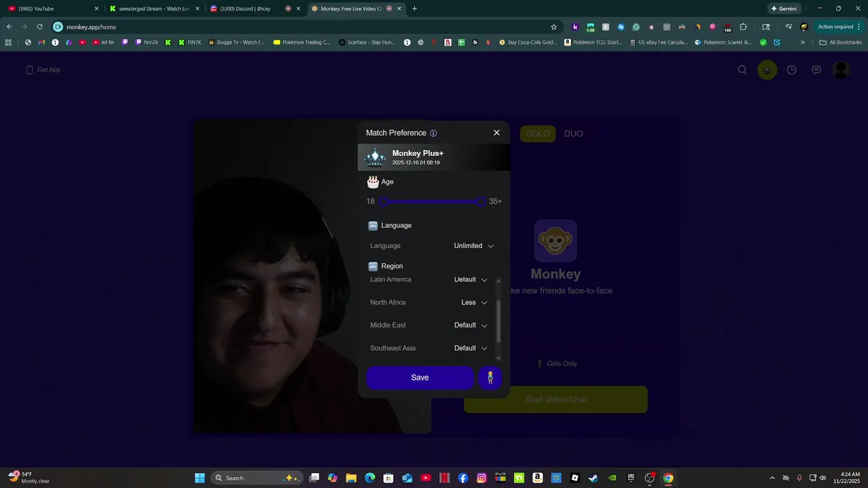Open the Language Unlimited dropdown
This screenshot has height=488, width=868.
click(x=473, y=246)
